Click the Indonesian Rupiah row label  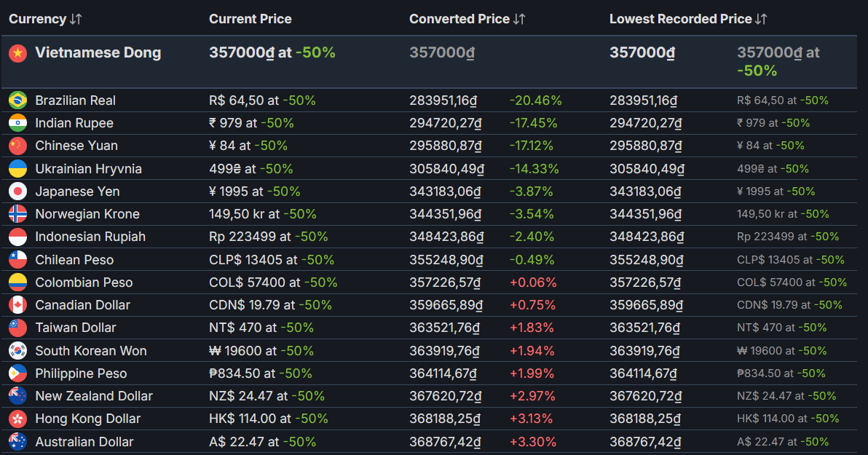tap(90, 237)
